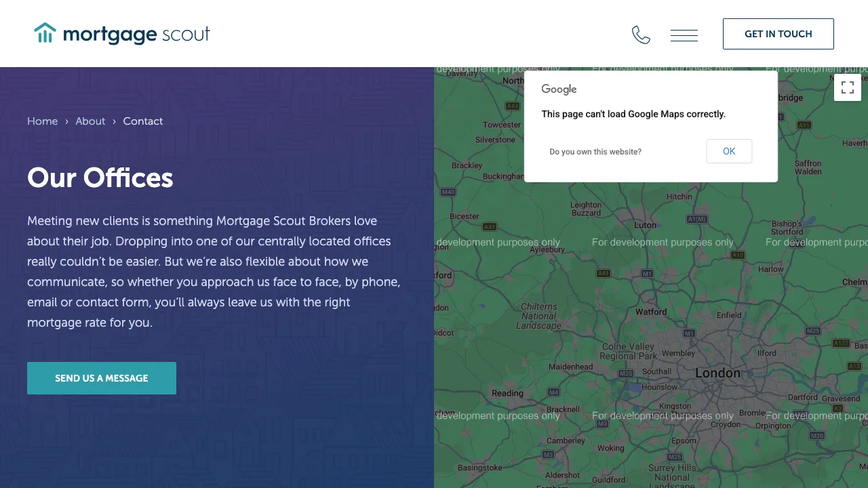Click the GET IN TOUCH button

[778, 33]
